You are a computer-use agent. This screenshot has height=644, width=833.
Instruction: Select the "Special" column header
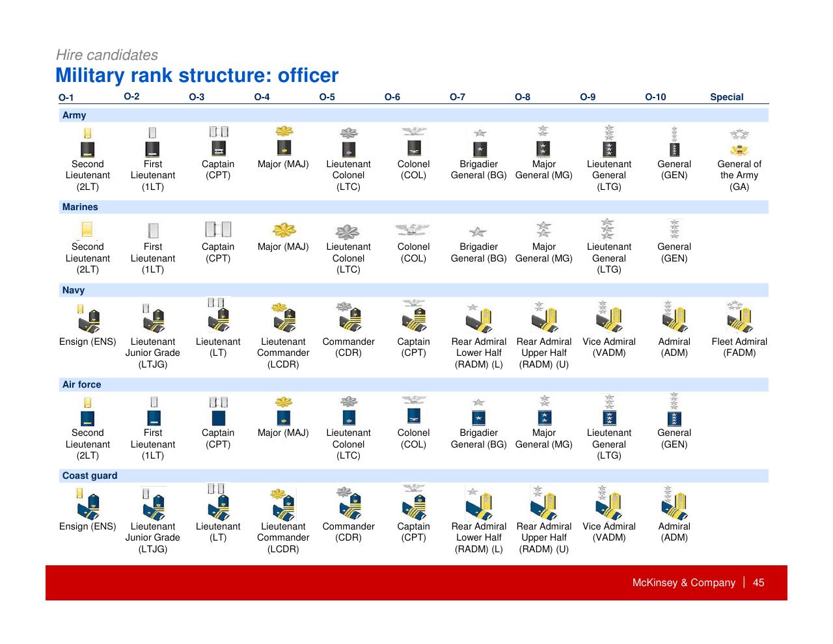[x=726, y=97]
